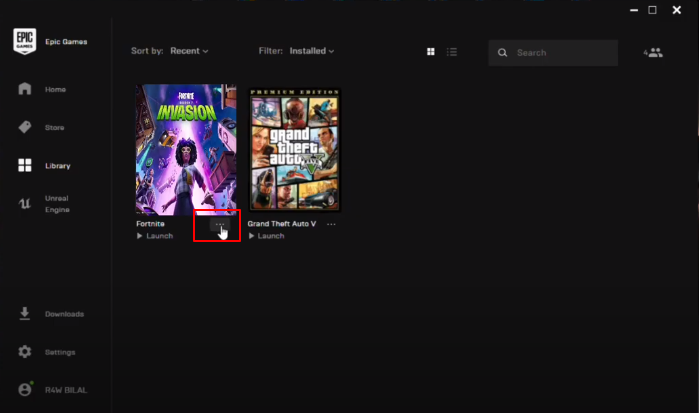The height and width of the screenshot is (413, 699).
Task: Open Grand Theft Auto V three-dots menu
Action: pos(331,224)
